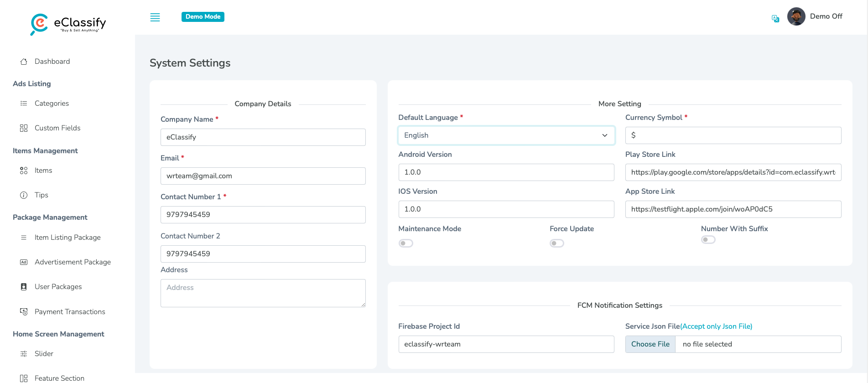Screen dimensions: 868x383
Task: Click the Choose File button
Action: click(650, 344)
